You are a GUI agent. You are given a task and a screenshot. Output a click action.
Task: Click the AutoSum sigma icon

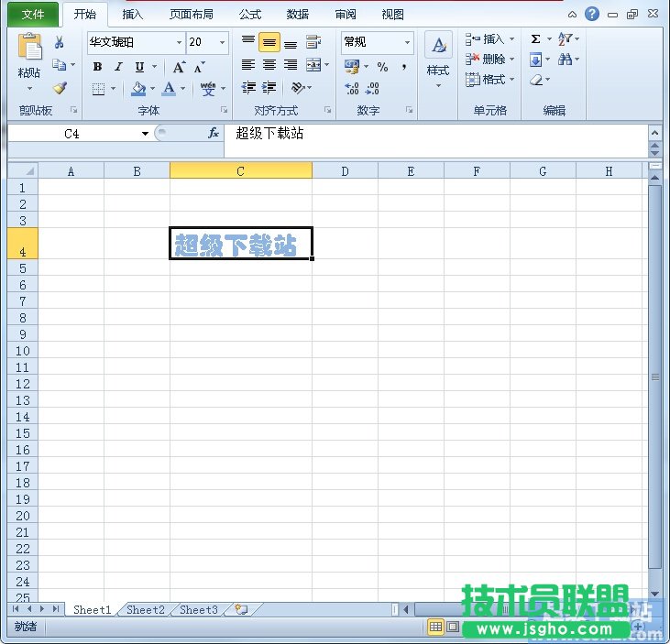point(536,39)
